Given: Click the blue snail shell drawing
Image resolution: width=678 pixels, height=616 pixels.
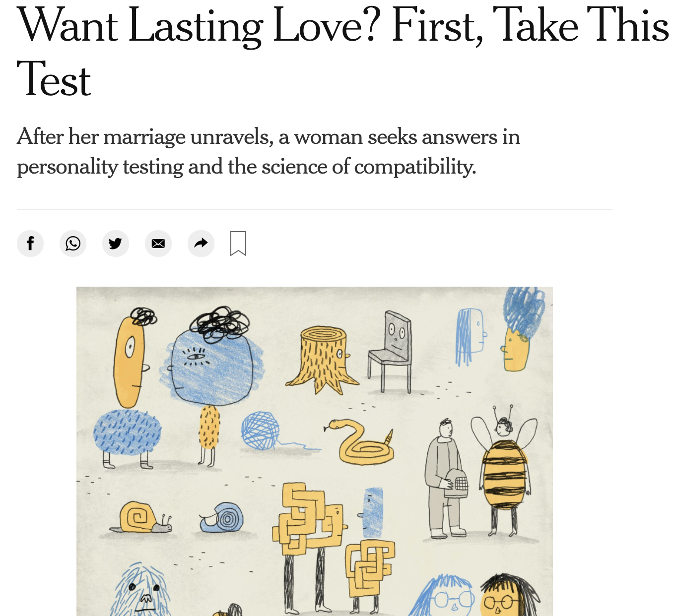Looking at the screenshot, I should coord(221,517).
